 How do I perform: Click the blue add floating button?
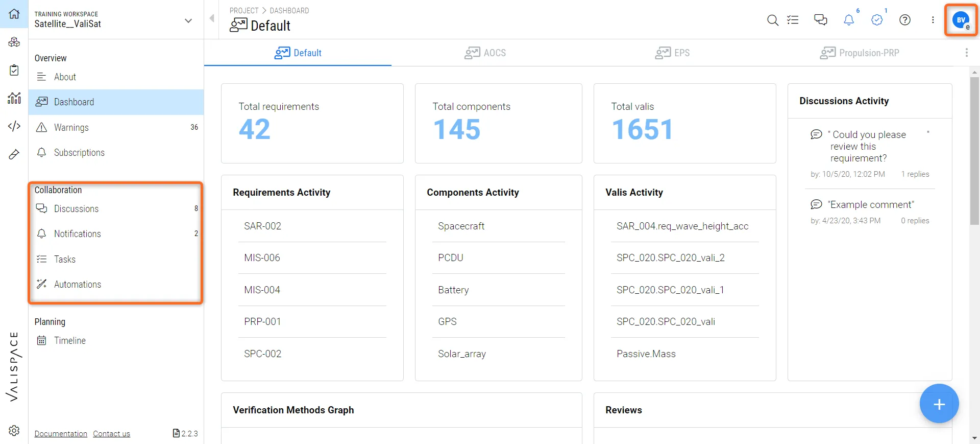pyautogui.click(x=939, y=404)
